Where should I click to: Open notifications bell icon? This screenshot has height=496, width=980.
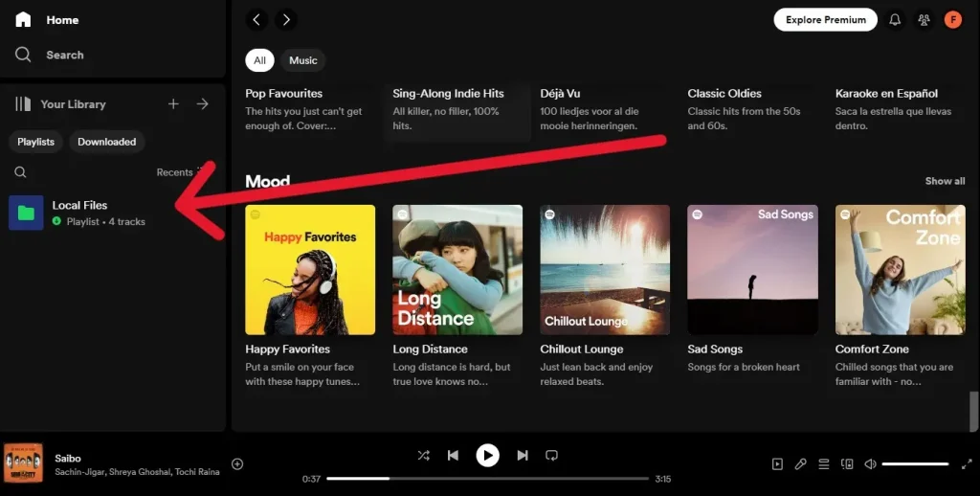895,20
